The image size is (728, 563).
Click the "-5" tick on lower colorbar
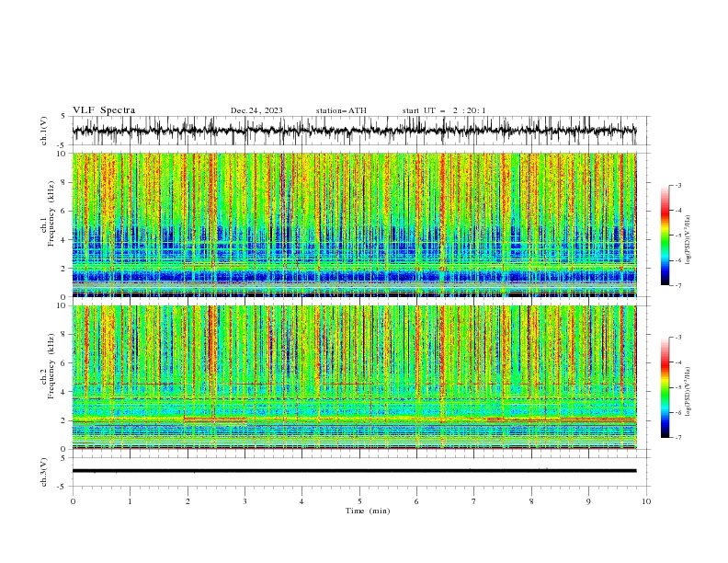tap(677, 387)
